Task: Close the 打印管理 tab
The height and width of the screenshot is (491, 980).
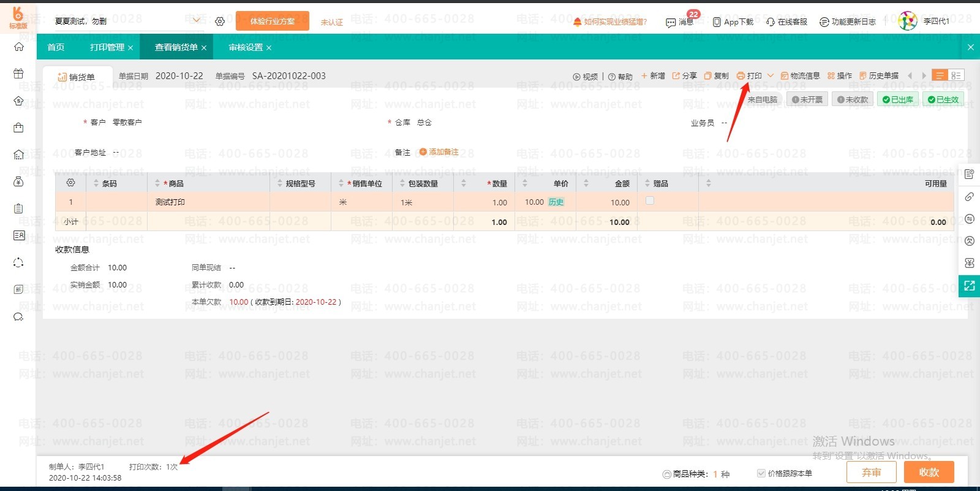Action: pyautogui.click(x=130, y=48)
